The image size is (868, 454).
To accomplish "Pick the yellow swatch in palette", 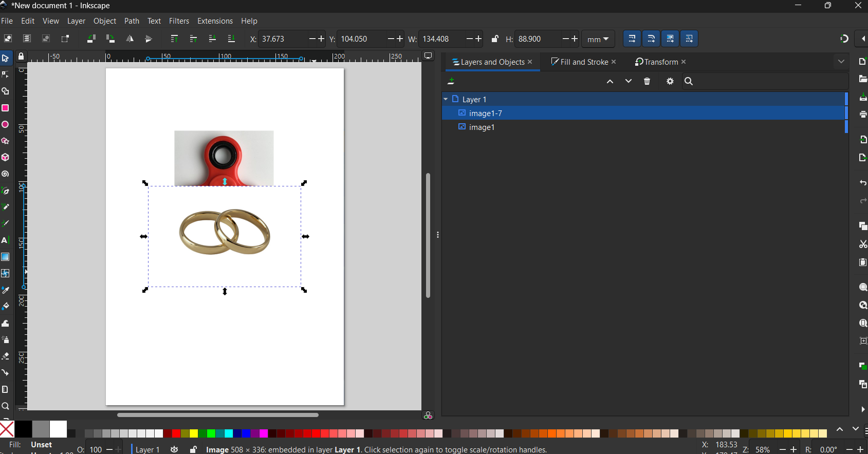I will coord(194,433).
